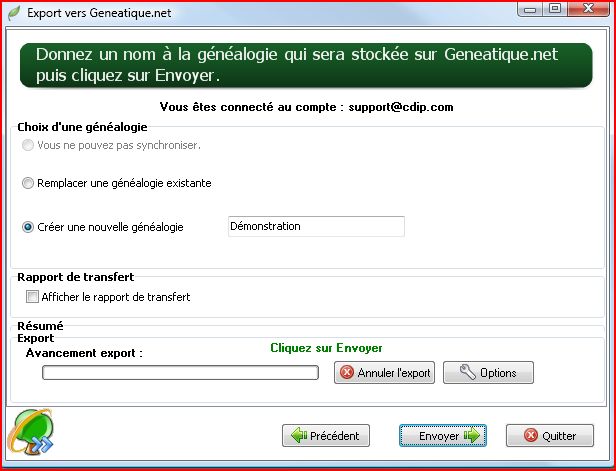
Task: Click the green leaf title bar icon
Action: [x=15, y=13]
